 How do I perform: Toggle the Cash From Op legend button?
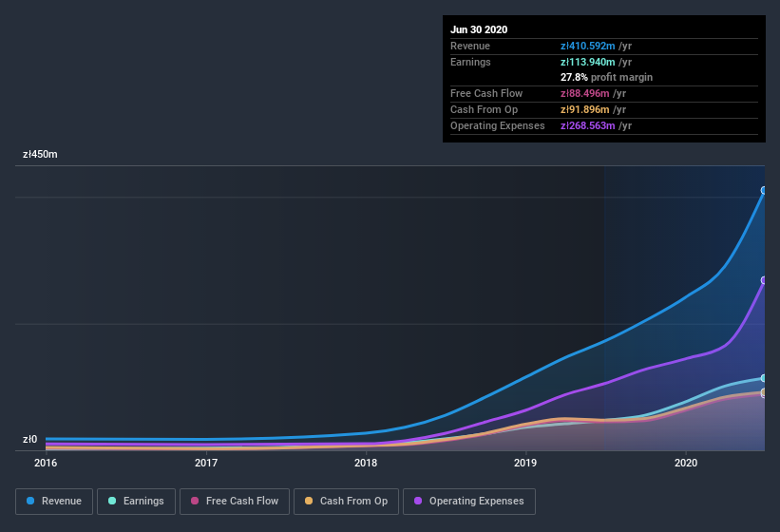(x=346, y=502)
